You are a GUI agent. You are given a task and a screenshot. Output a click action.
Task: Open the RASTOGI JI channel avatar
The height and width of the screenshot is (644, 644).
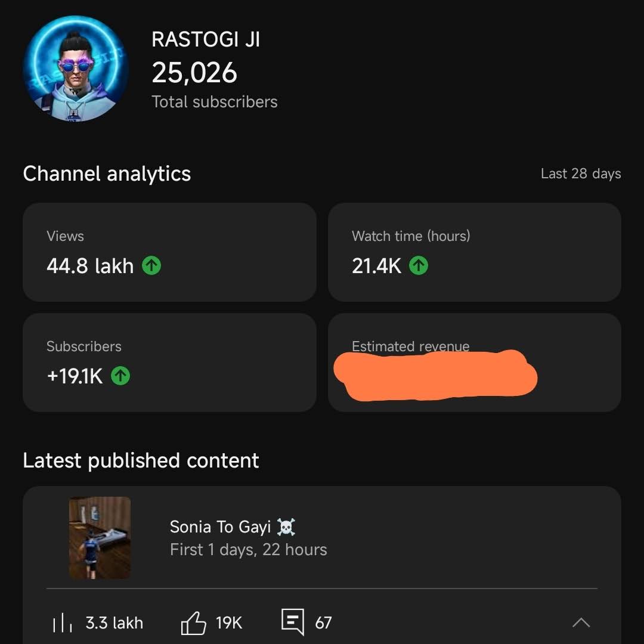tap(76, 69)
